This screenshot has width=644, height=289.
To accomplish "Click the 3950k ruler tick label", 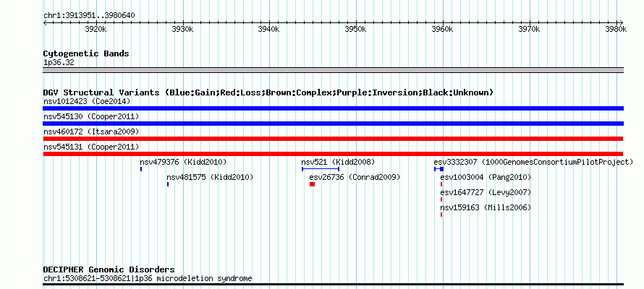I will pos(356,30).
